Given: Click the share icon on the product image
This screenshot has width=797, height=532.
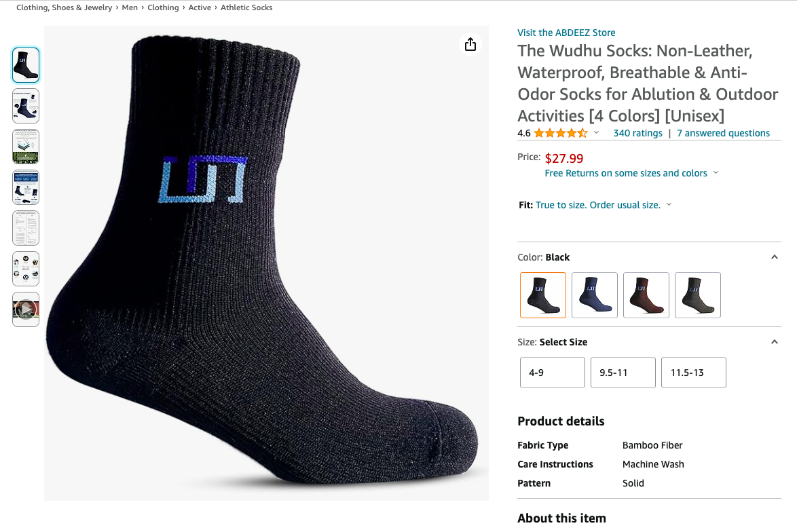Looking at the screenshot, I should (x=470, y=43).
